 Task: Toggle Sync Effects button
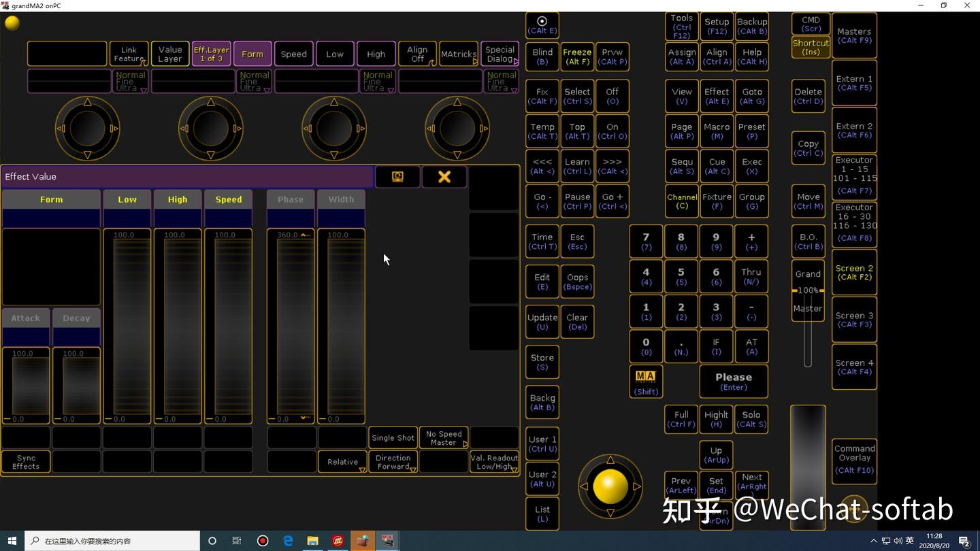26,462
